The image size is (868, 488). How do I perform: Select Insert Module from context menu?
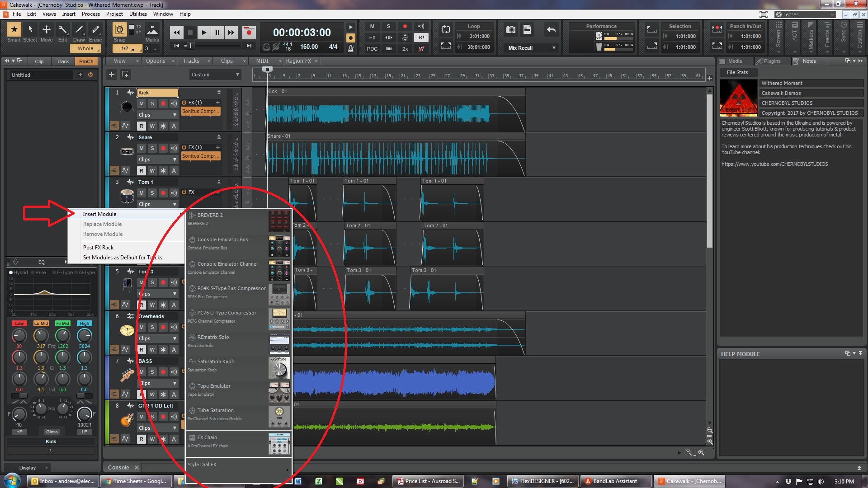[99, 213]
